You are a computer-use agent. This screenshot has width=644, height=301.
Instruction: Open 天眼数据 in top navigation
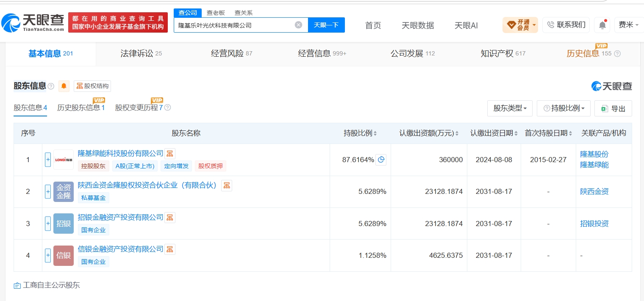coord(418,25)
